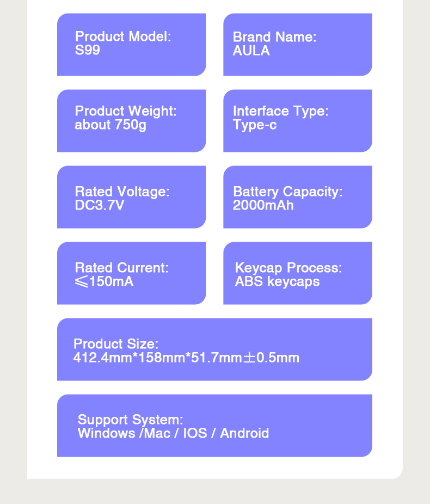Screen dimensions: 430x504
Task: Select the DC3.7V voltage value
Action: pyautogui.click(x=100, y=205)
